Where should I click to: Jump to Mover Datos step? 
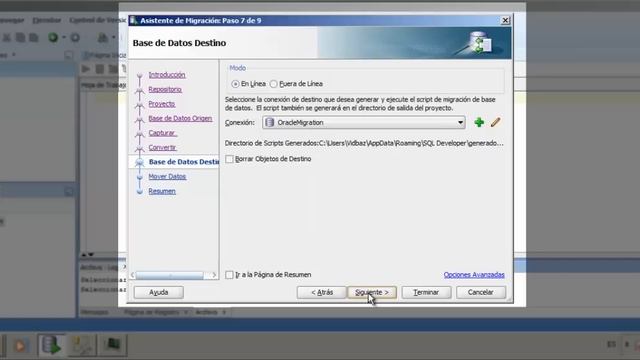pos(167,177)
